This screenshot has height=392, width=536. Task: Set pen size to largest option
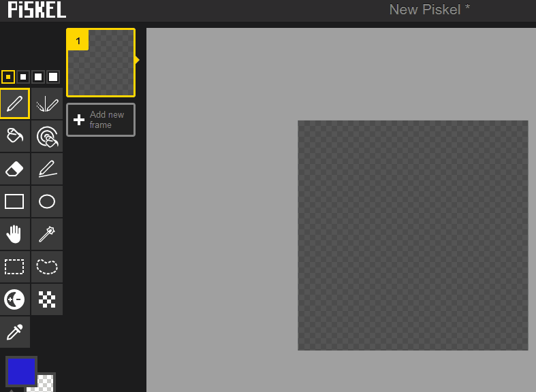(53, 77)
